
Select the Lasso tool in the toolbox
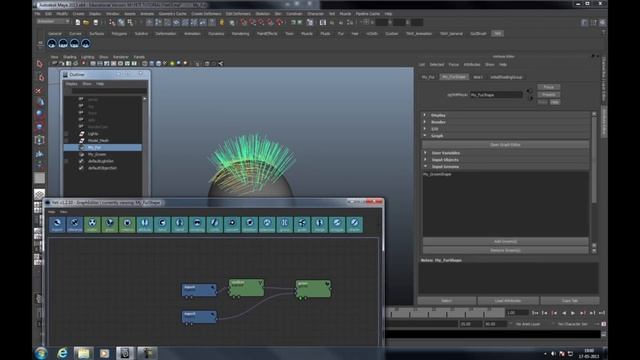40,77
